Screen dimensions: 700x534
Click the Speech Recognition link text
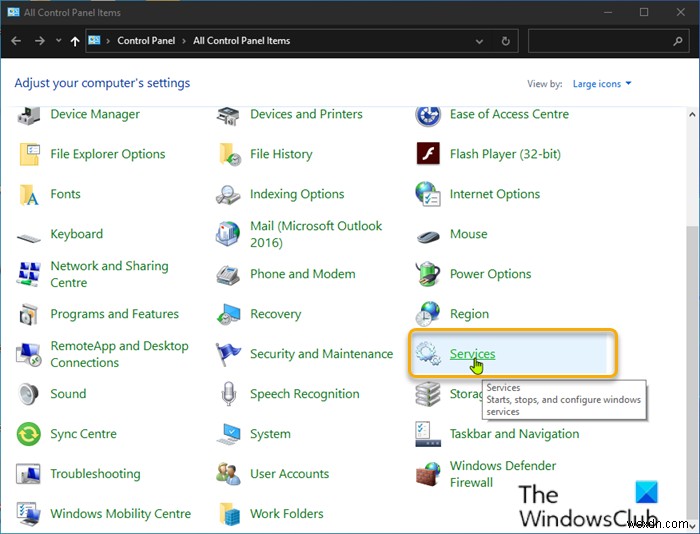point(304,394)
